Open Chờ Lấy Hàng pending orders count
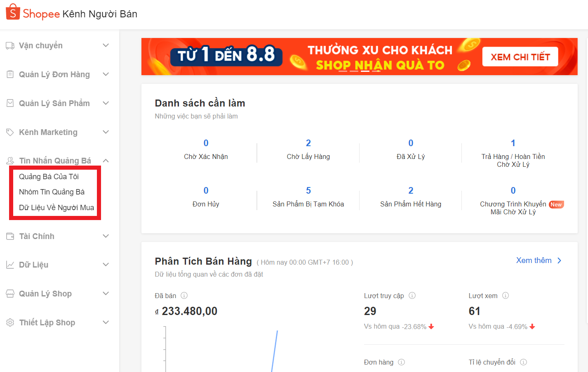This screenshot has height=372, width=588. click(308, 143)
